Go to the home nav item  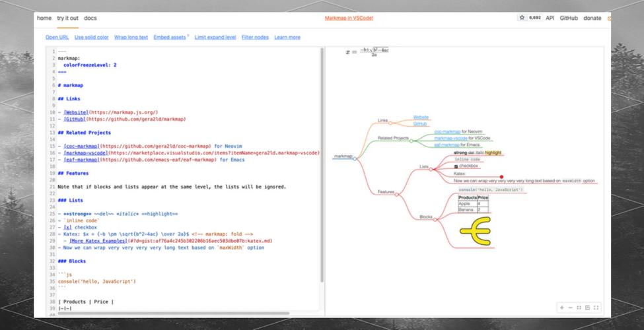(x=44, y=18)
